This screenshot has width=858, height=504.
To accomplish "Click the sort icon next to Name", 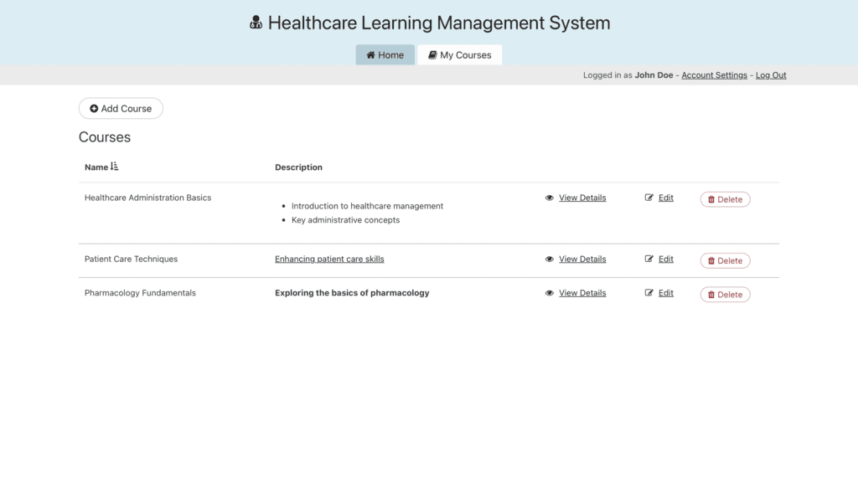I will click(115, 167).
